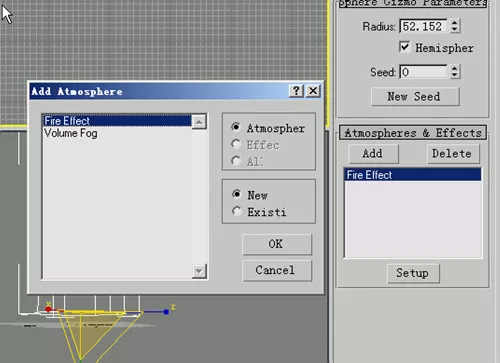Toggle the Hemisphere checkbox
500x363 pixels.
click(404, 47)
